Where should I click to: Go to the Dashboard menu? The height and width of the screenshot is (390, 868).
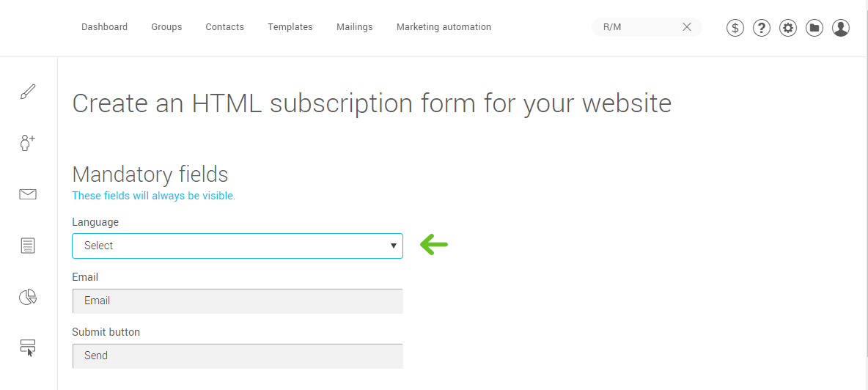click(104, 27)
